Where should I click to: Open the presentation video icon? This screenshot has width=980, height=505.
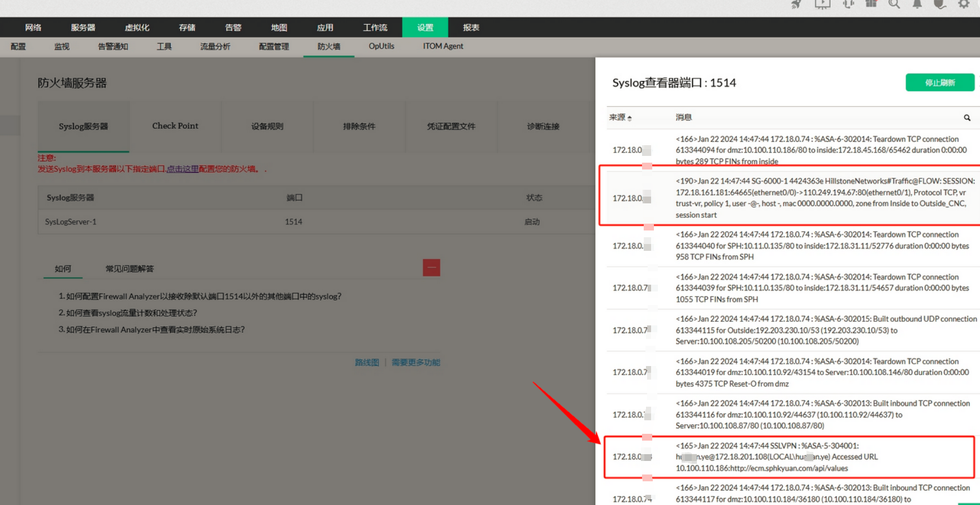click(x=822, y=5)
